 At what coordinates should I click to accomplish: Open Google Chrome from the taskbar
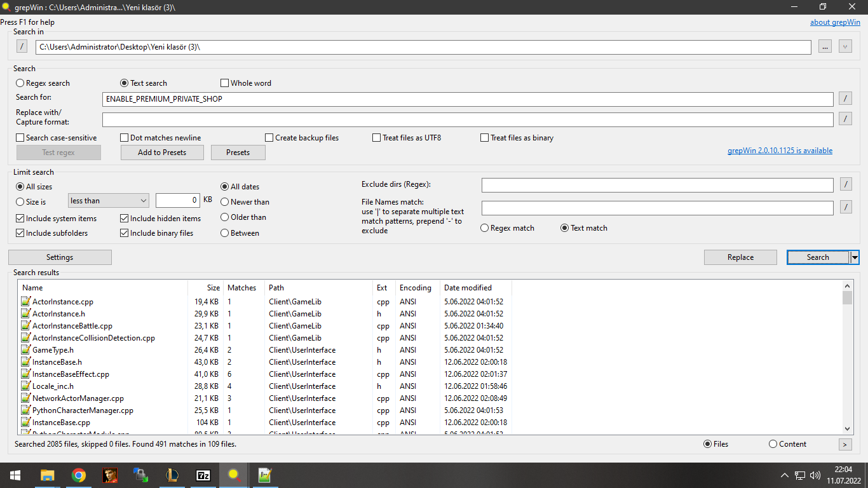click(x=79, y=475)
